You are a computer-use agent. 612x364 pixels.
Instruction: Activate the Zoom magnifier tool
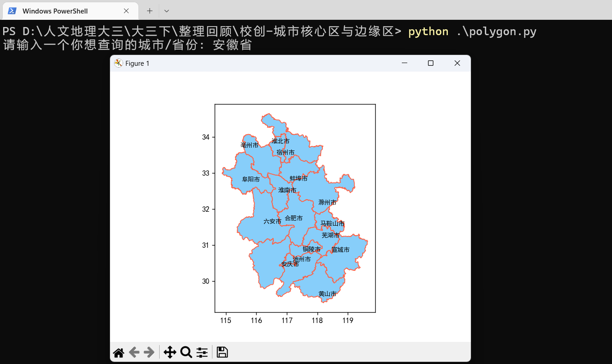click(186, 352)
